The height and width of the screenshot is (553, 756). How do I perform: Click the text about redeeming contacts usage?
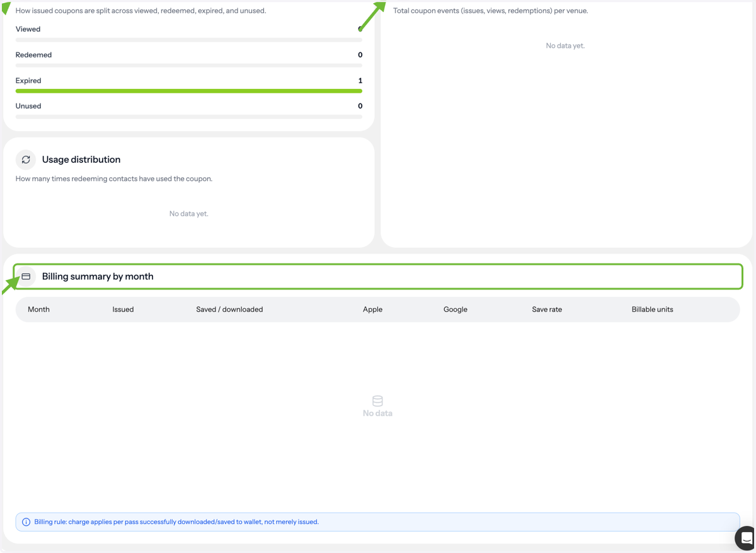[114, 179]
